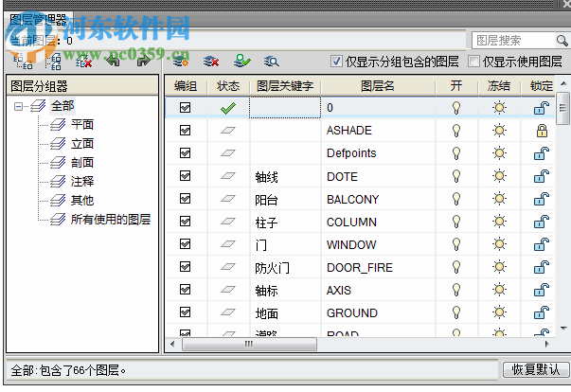Click the layer find magnifier toolbar icon
The width and height of the screenshot is (571, 392).
pyautogui.click(x=272, y=62)
